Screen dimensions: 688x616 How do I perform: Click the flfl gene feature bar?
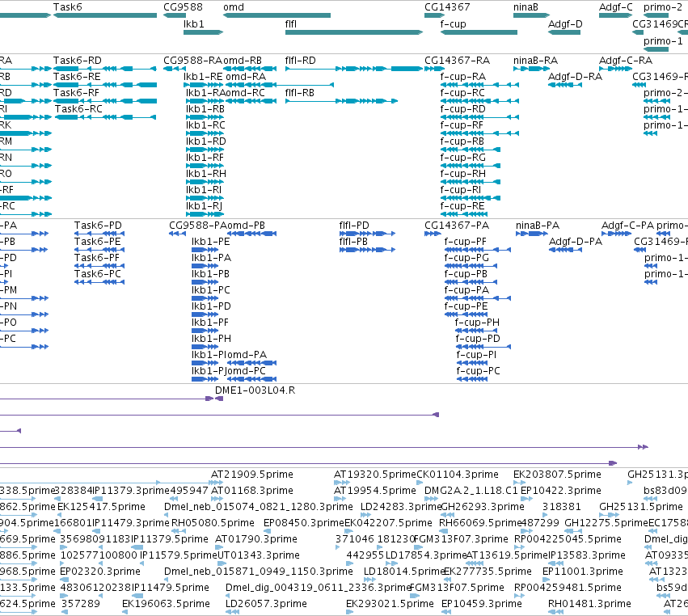[x=353, y=32]
